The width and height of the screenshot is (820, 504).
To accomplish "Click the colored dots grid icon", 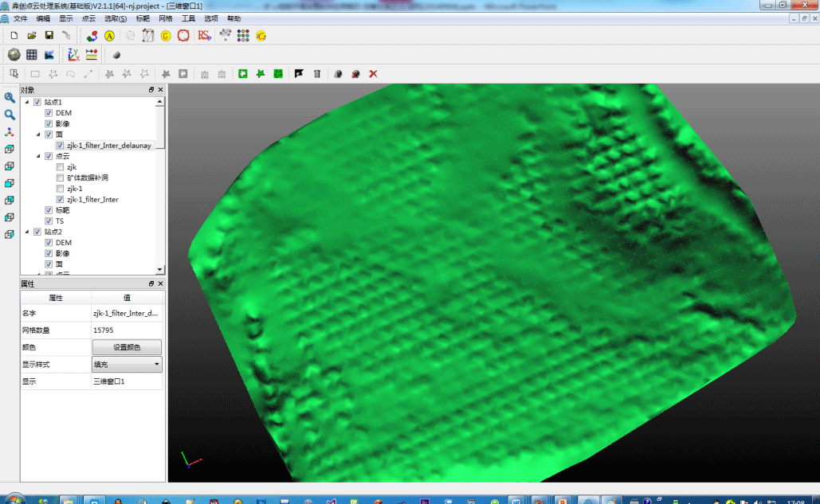I will pos(243,36).
